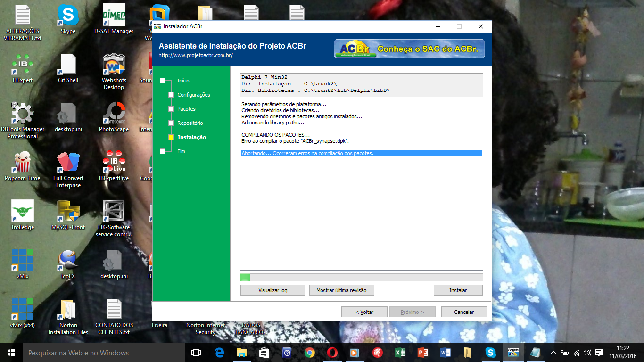Click the Skype taskbar icon

point(491,353)
